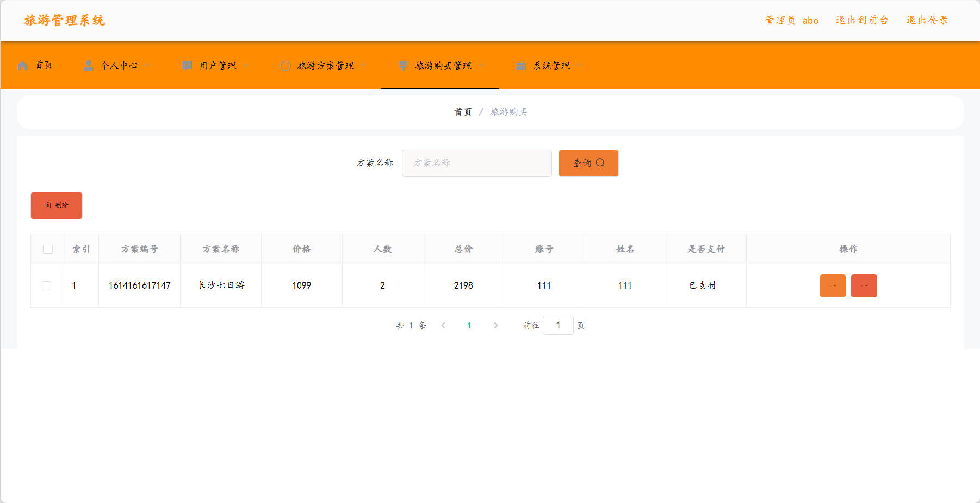
Task: Click the 方案名称 label beside search input
Action: (375, 163)
